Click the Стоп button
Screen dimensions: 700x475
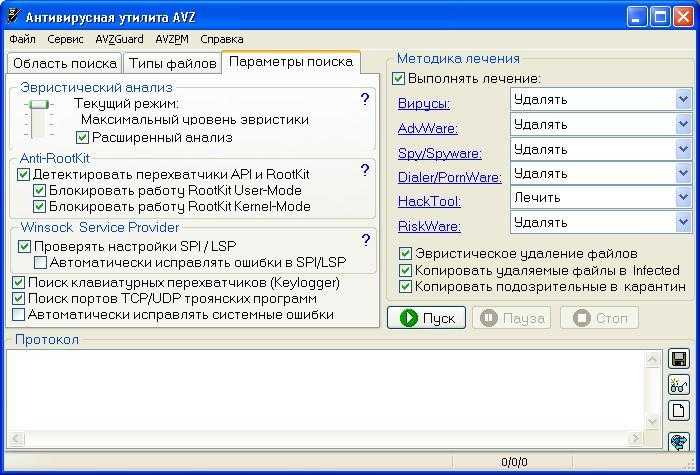click(x=599, y=318)
